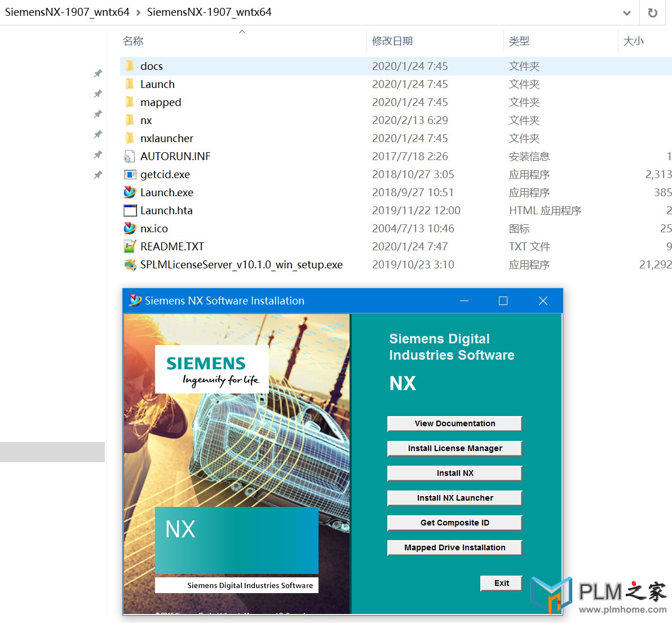Click the HTML 应用程序 type cell
Screen dimensions: 672x623
[545, 210]
